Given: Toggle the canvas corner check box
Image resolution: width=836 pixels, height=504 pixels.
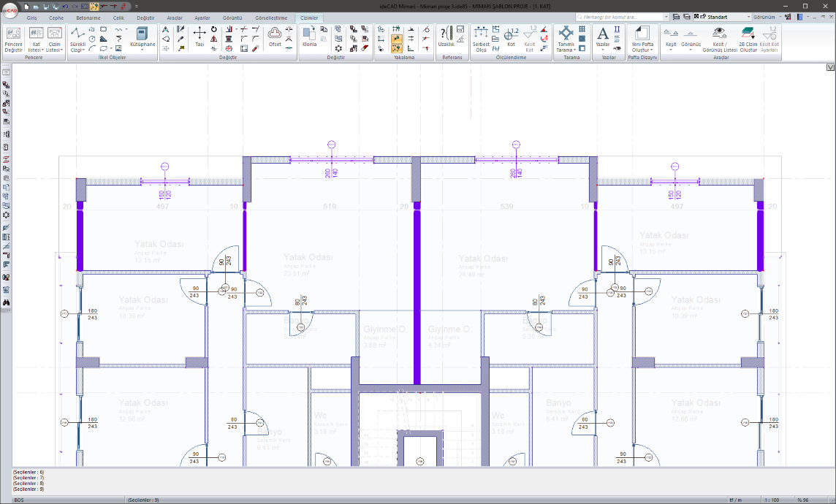Looking at the screenshot, I should tap(830, 67).
